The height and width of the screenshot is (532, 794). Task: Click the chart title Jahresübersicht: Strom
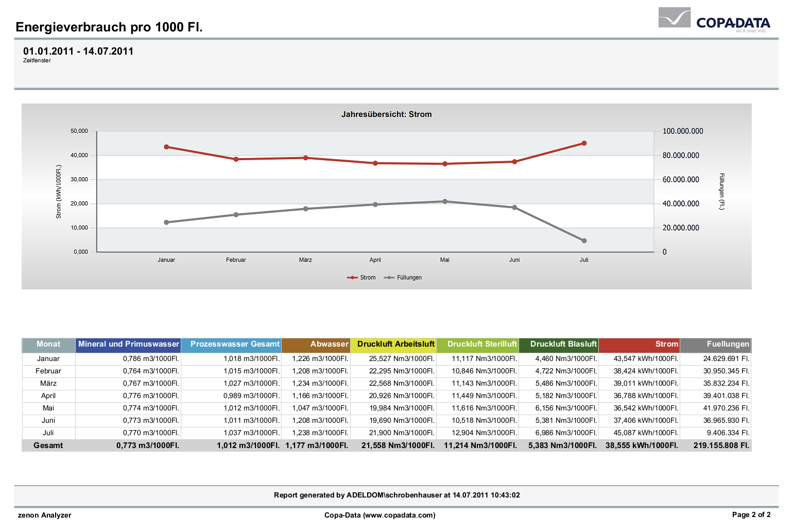tap(387, 114)
